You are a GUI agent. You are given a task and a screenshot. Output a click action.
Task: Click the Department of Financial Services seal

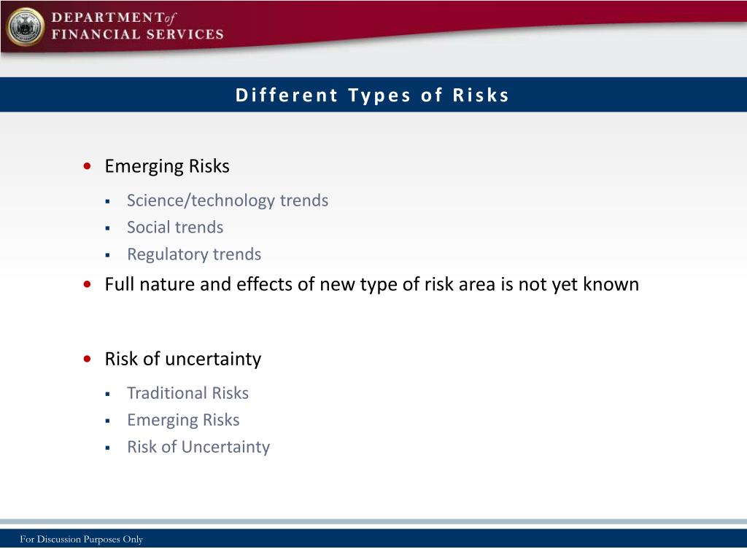[26, 27]
